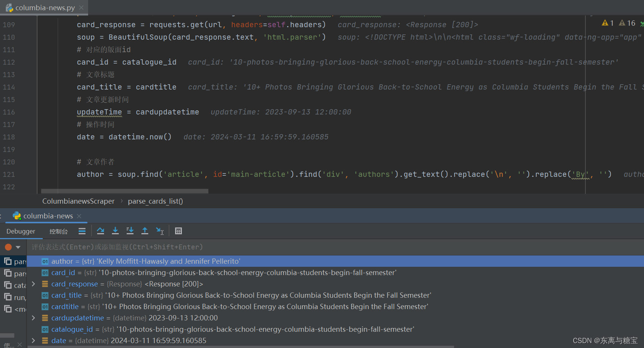This screenshot has height=348, width=644.
Task: Click the card_response variable row icon
Action: (45, 284)
